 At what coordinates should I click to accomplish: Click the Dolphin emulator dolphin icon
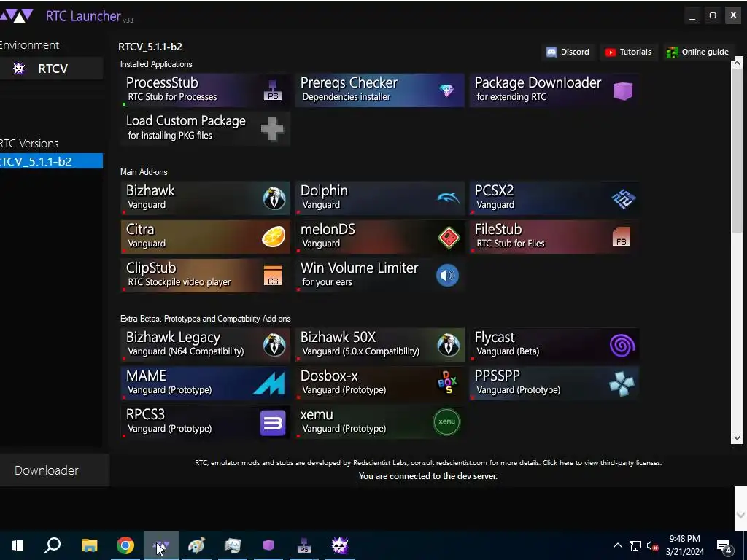point(449,197)
